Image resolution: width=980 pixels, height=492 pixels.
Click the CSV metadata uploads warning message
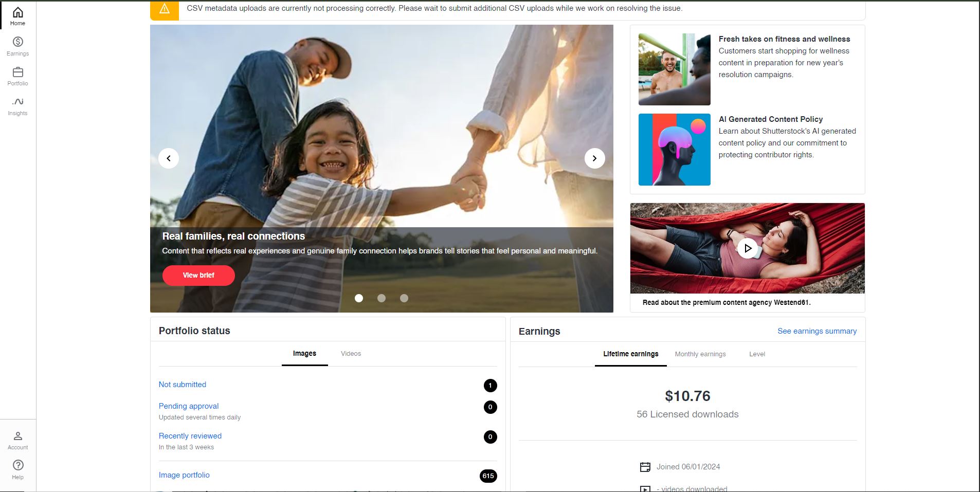click(x=434, y=9)
